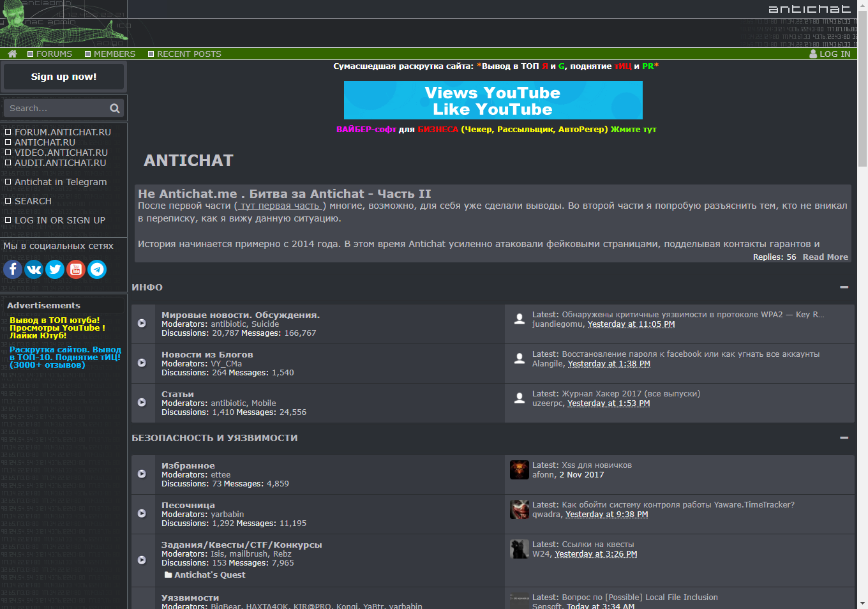Image resolution: width=868 pixels, height=609 pixels.
Task: Select FORUM.ANTICHAT.RU in the sidebar
Action: 63,132
